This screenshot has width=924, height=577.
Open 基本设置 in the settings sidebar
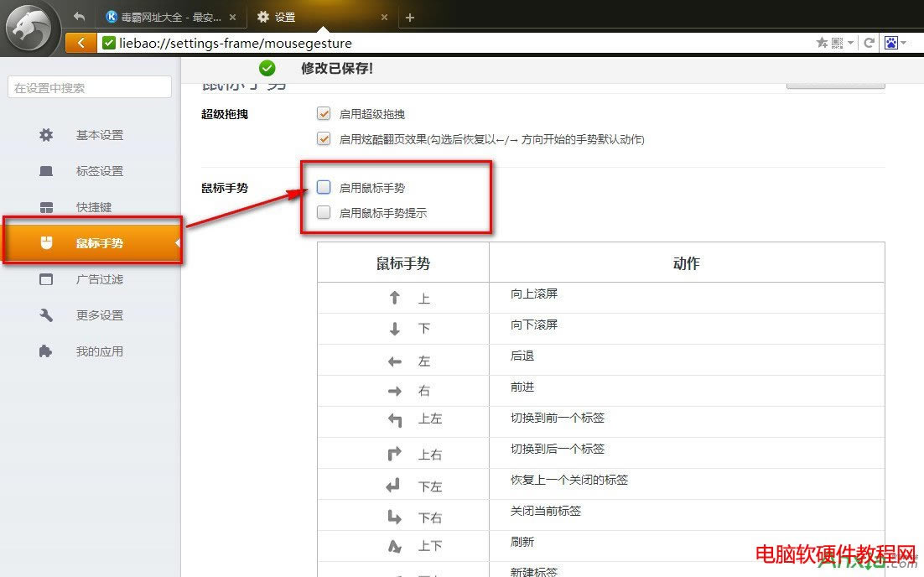[x=99, y=135]
